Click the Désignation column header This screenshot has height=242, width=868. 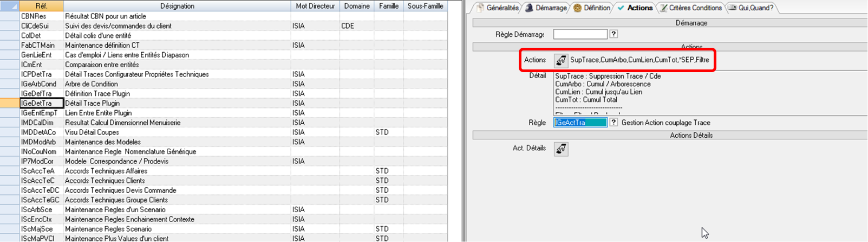(x=177, y=6)
